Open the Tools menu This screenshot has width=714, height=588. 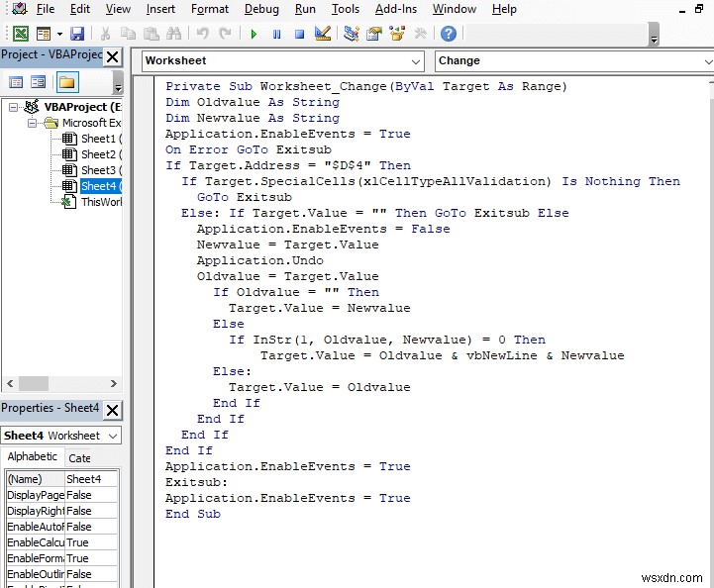[x=346, y=9]
